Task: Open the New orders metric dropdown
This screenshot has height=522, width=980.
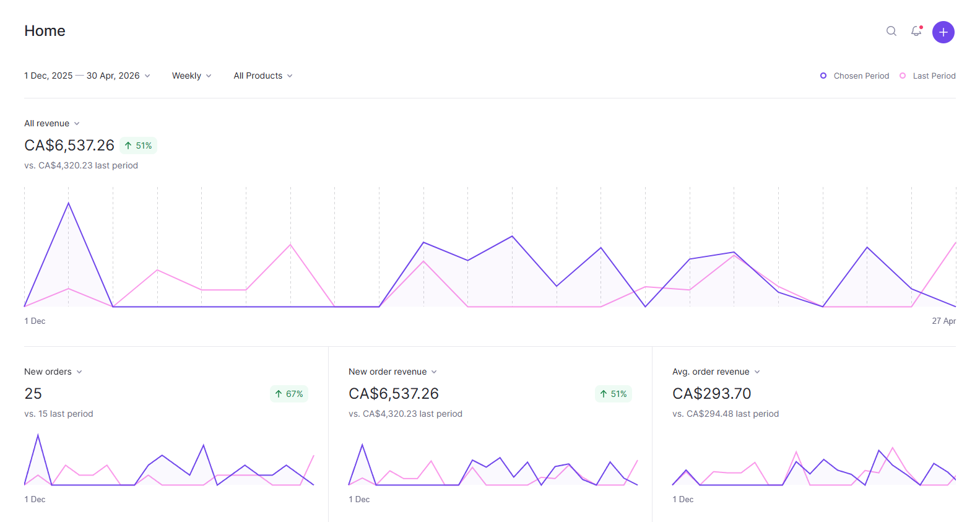Action: (x=53, y=372)
